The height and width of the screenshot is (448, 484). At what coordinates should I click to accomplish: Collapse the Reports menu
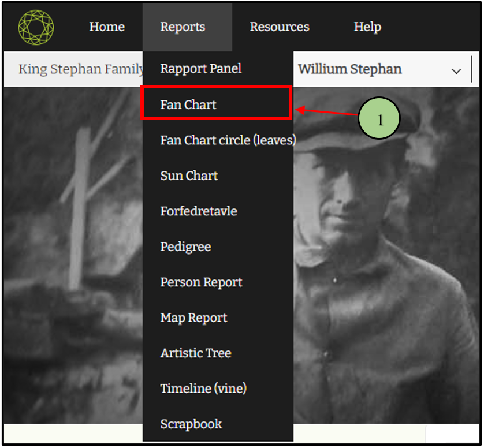(x=183, y=27)
